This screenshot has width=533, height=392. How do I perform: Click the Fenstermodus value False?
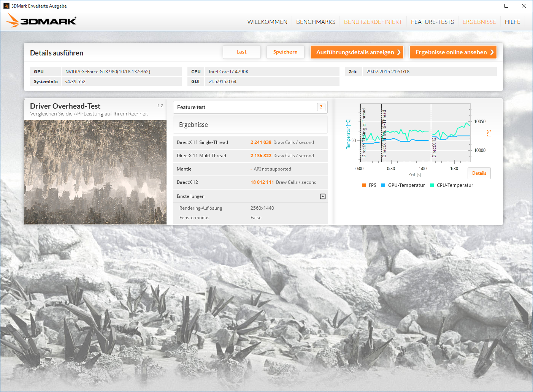point(256,218)
